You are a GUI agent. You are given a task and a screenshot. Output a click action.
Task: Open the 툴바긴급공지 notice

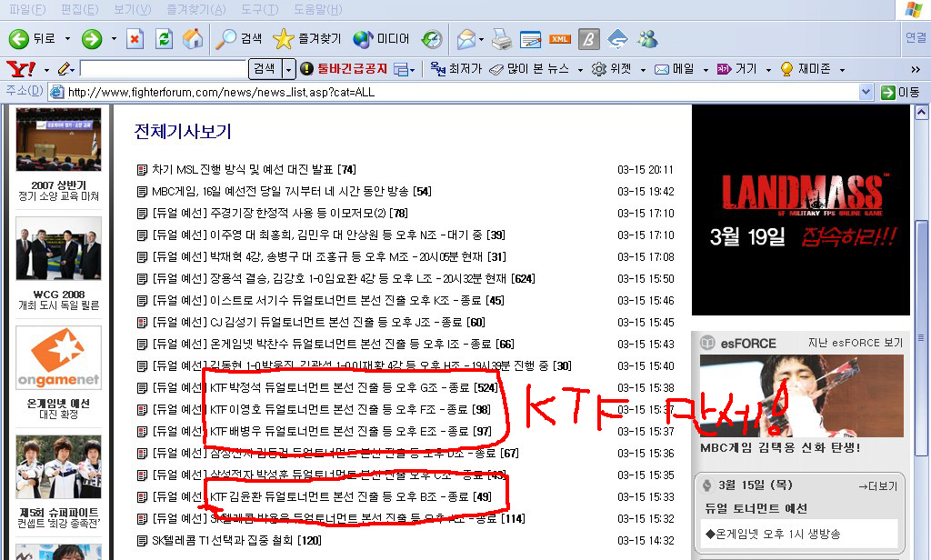coord(345,69)
